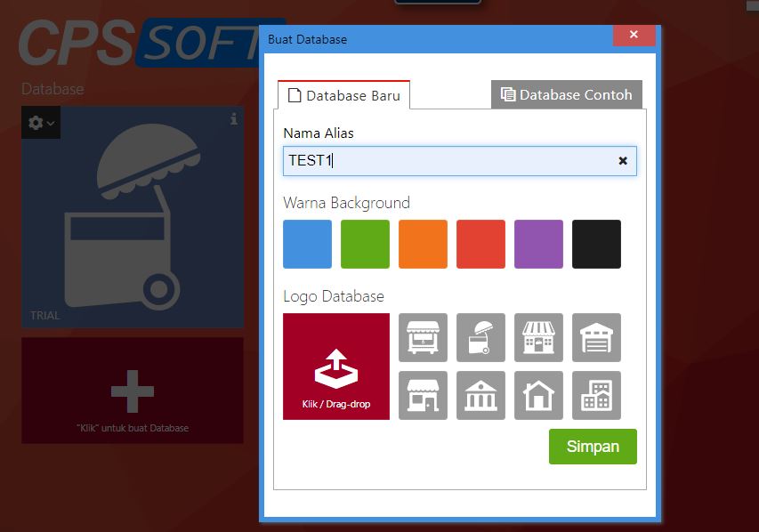Choose the office buildings logo

(x=596, y=396)
